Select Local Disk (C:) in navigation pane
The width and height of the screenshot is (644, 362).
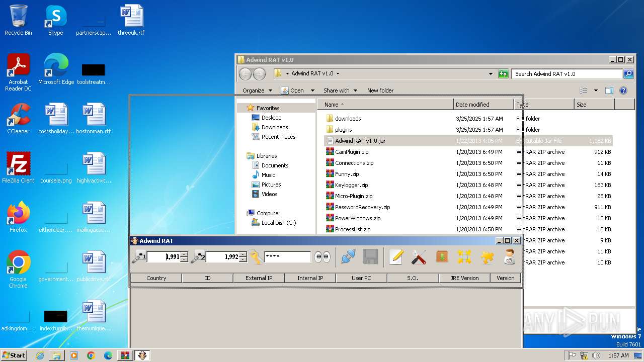[278, 223]
